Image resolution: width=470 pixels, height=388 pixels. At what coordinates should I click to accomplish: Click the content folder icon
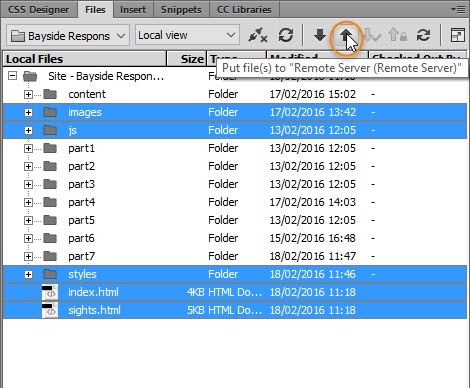50,94
